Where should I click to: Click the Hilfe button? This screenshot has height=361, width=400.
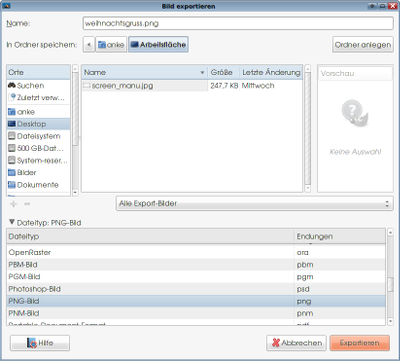tap(40, 343)
